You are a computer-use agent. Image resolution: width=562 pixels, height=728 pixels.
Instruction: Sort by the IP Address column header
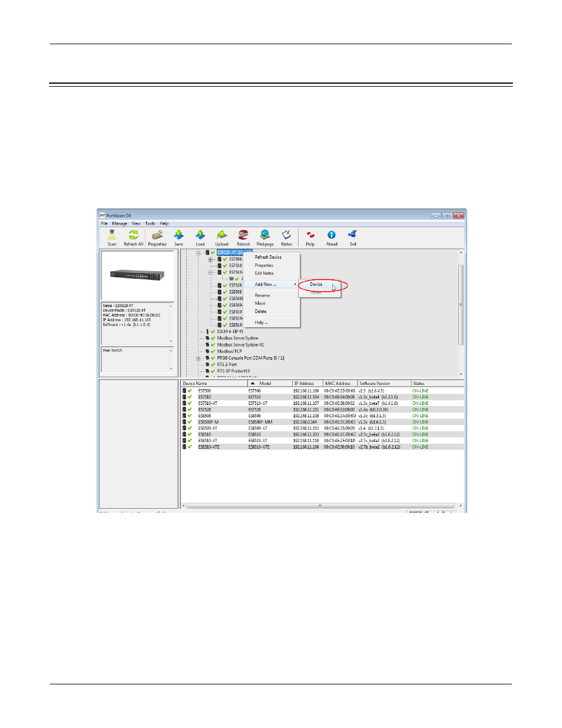[x=308, y=383]
